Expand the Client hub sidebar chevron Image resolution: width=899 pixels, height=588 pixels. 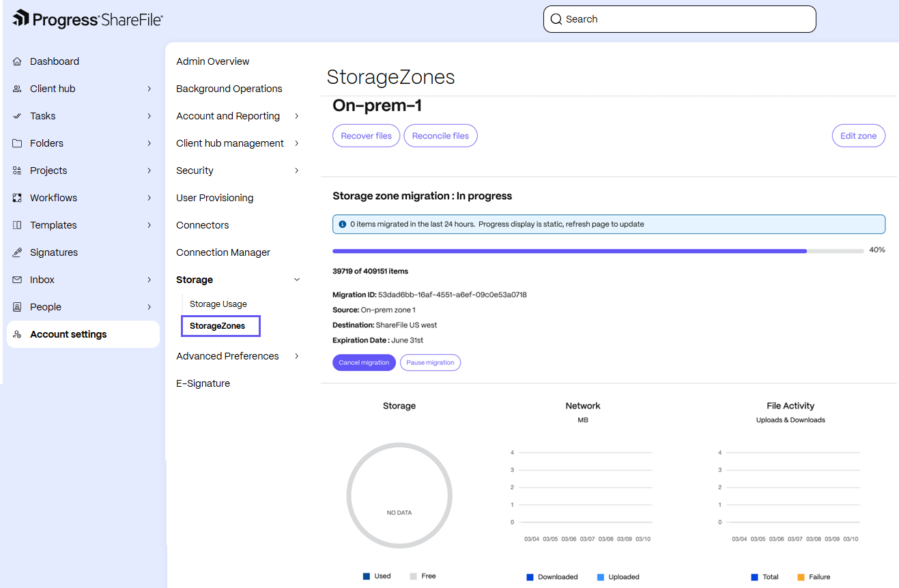[x=149, y=89]
